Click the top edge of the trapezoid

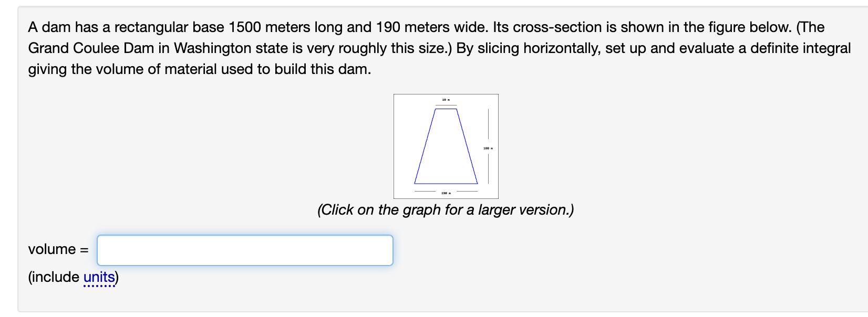(x=446, y=109)
